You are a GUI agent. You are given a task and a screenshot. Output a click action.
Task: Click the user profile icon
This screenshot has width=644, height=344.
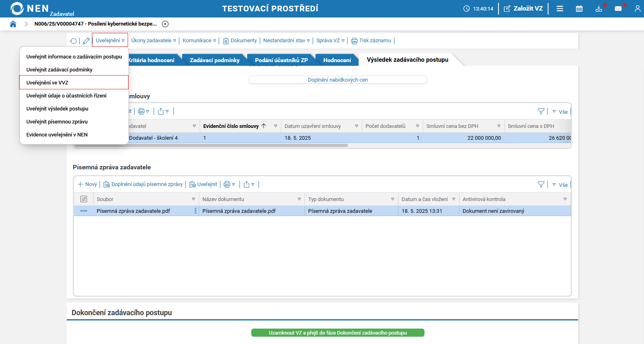click(637, 9)
